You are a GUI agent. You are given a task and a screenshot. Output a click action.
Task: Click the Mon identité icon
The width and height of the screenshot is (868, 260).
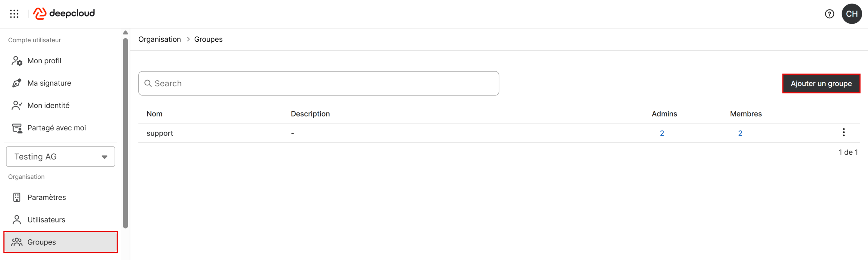[x=17, y=106]
